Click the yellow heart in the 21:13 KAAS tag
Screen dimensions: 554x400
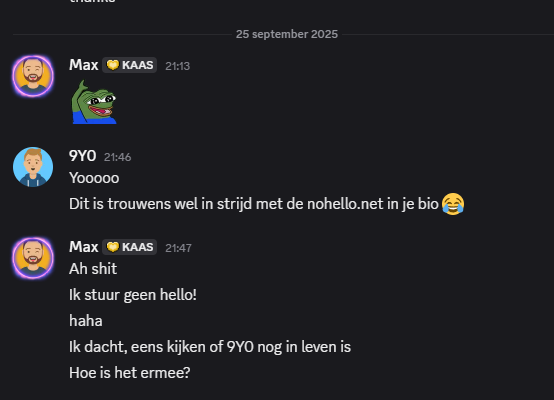[113, 65]
